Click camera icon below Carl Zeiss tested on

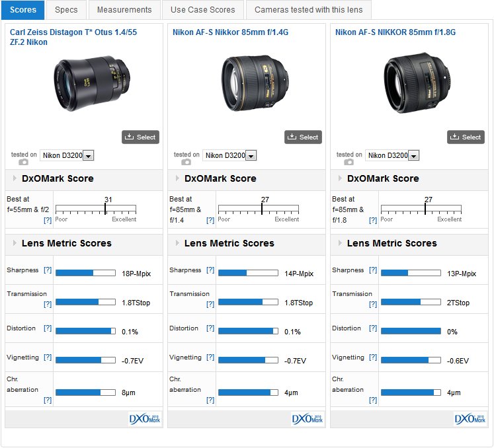23,162
